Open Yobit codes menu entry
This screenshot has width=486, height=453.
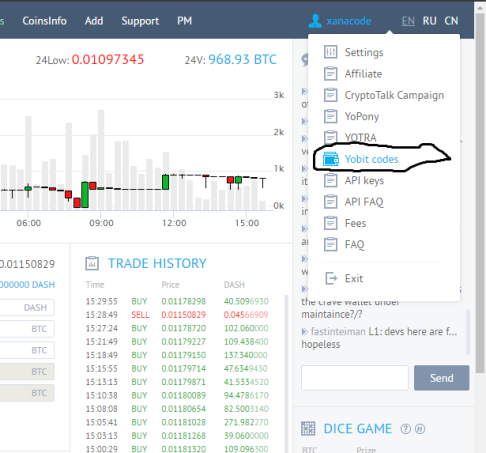(371, 159)
